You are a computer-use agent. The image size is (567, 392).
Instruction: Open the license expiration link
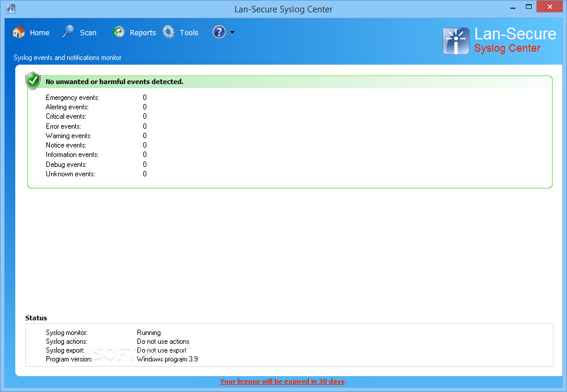point(282,381)
